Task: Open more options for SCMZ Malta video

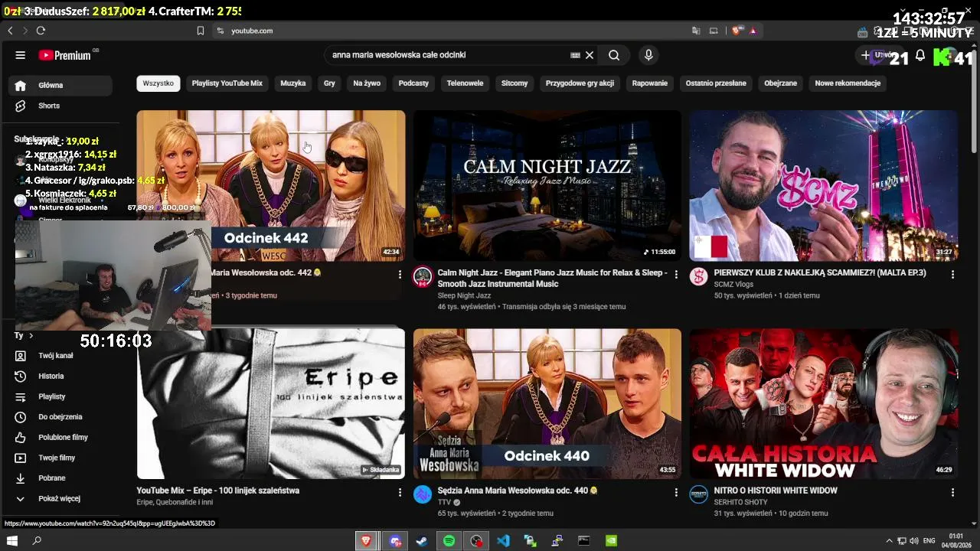Action: pyautogui.click(x=952, y=275)
